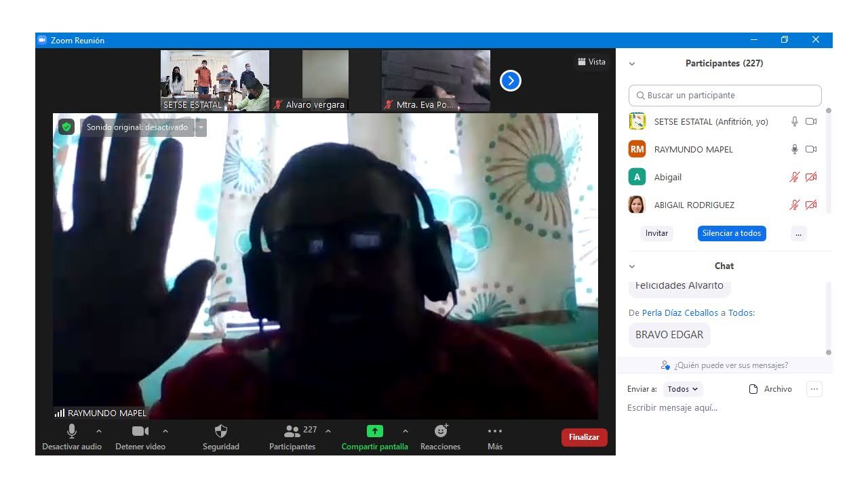Click green A avatar of Abigail

point(637,177)
